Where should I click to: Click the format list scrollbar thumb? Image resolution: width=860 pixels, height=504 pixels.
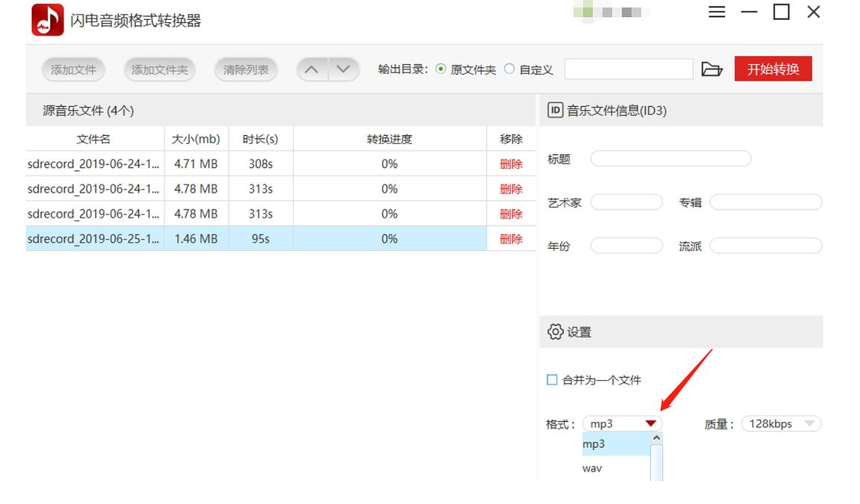pyautogui.click(x=656, y=463)
